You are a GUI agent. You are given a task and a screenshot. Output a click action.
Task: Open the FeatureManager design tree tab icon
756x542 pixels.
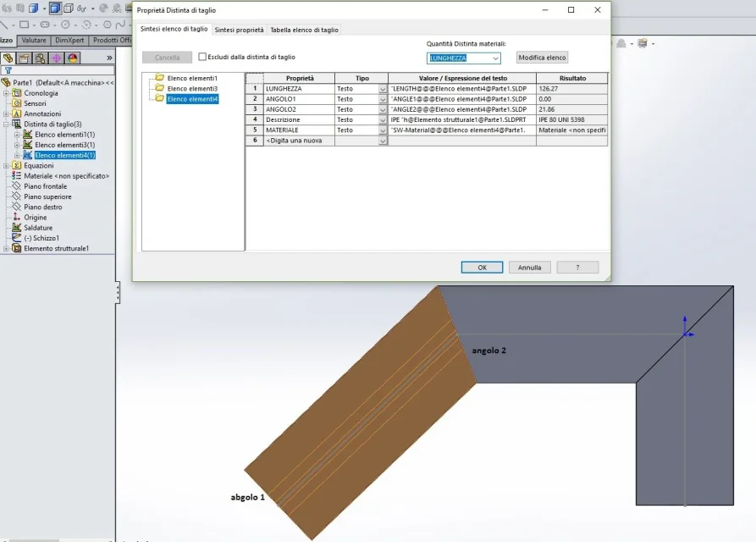8,58
